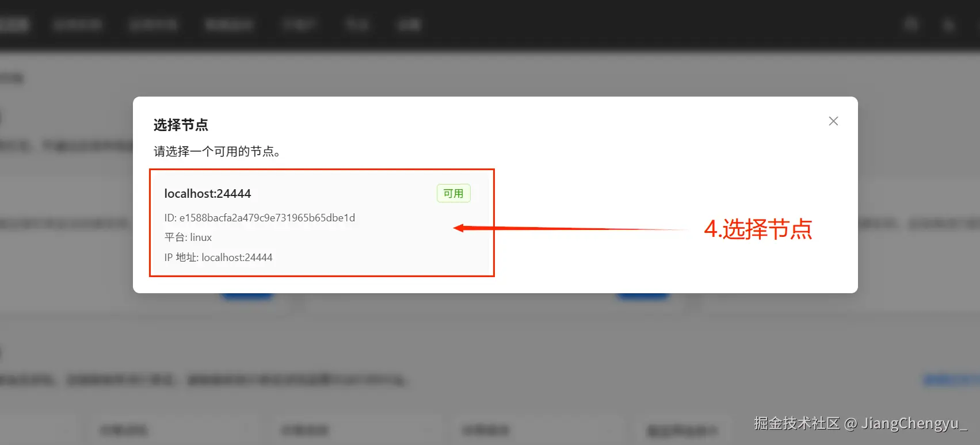Click the blurred blue link at right edge
This screenshot has width=980, height=445.
coord(951,379)
